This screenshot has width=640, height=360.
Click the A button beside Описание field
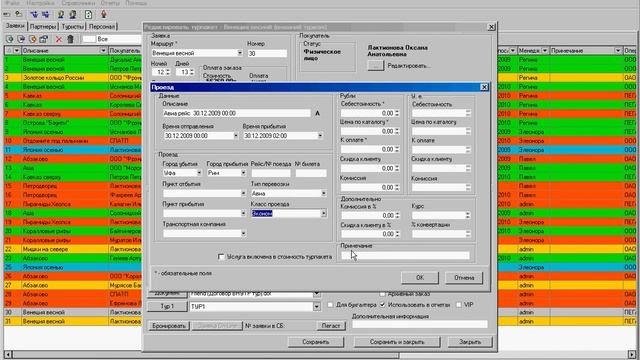point(318,113)
